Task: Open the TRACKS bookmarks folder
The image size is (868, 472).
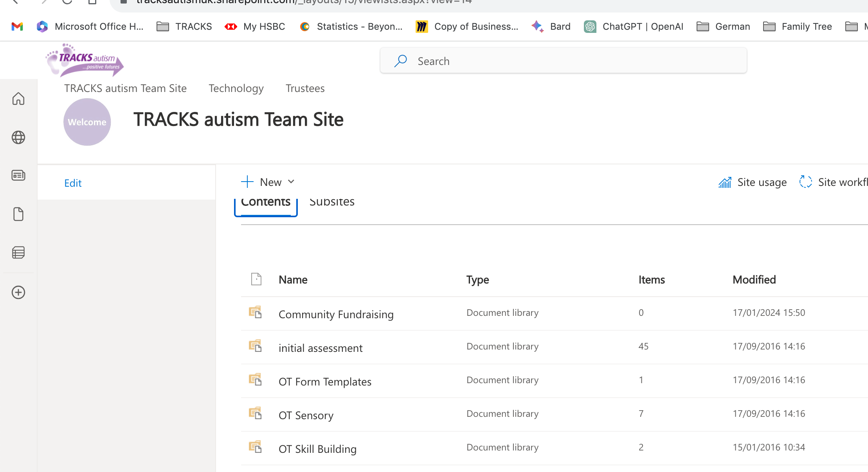Action: coord(184,26)
